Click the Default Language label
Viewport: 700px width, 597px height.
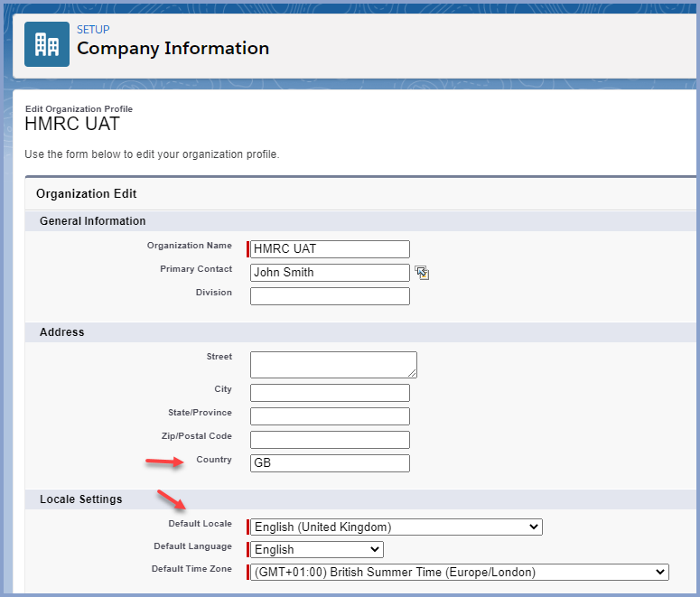(193, 546)
